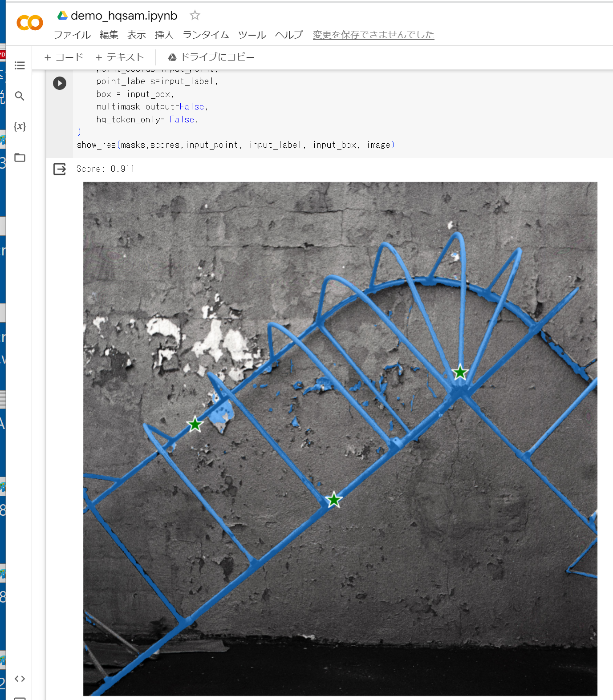Add a text cell with + テキスト
This screenshot has width=613, height=700.
pos(120,57)
